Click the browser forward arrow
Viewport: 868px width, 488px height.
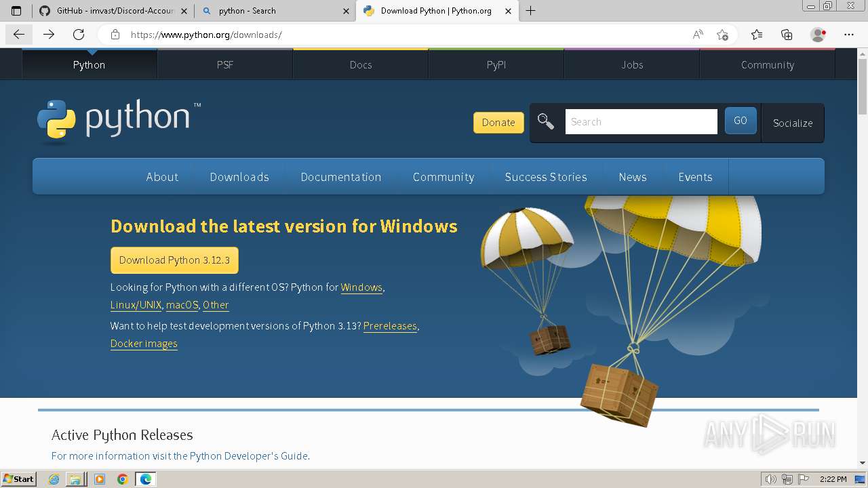pos(49,35)
